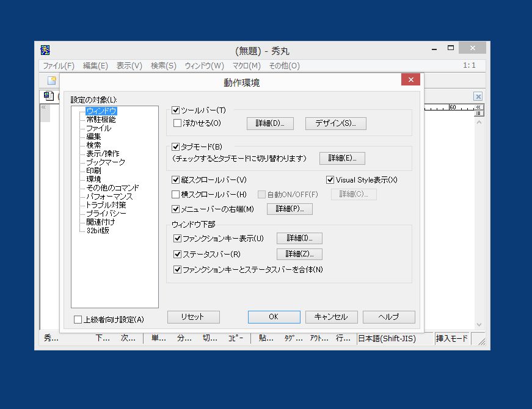The width and height of the screenshot is (532, 409).
Task: Toggle the タブモード(B) checkbox
Action: click(175, 147)
